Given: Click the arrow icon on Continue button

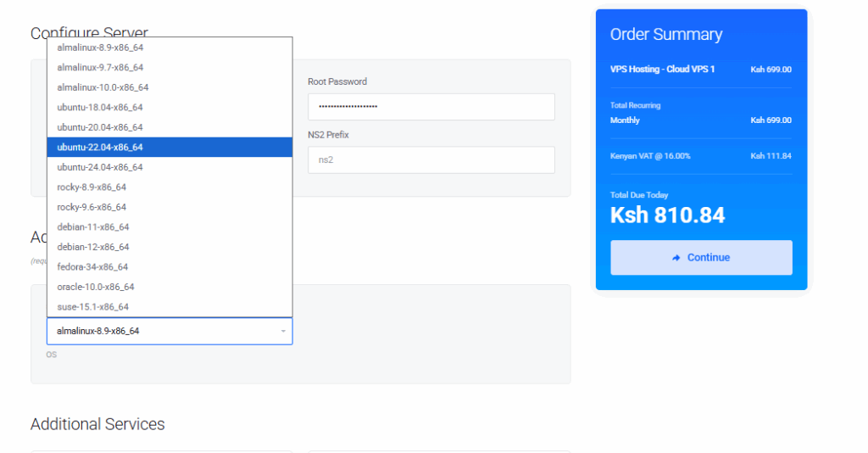Looking at the screenshot, I should tap(676, 258).
